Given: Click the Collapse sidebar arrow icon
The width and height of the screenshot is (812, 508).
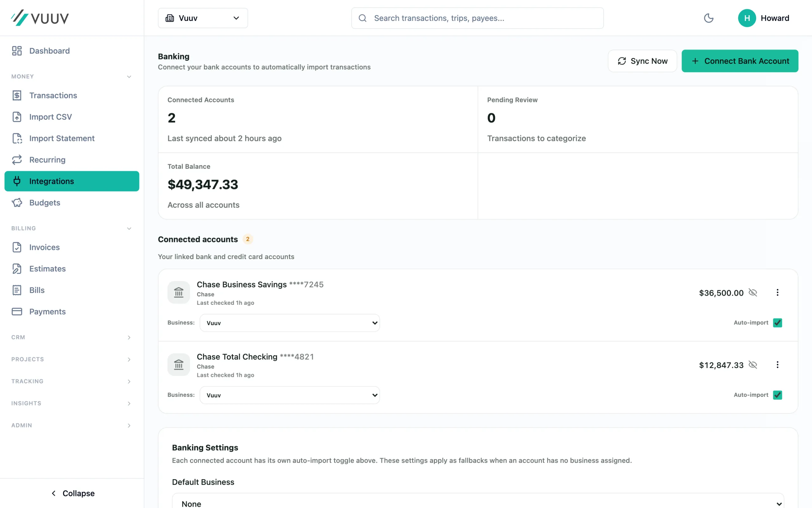Looking at the screenshot, I should coord(54,493).
